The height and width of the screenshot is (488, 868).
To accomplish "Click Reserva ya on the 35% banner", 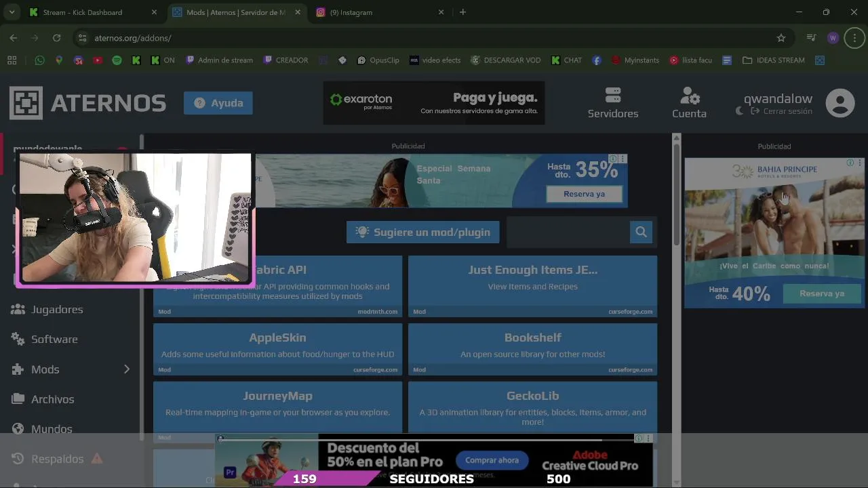I will point(584,194).
